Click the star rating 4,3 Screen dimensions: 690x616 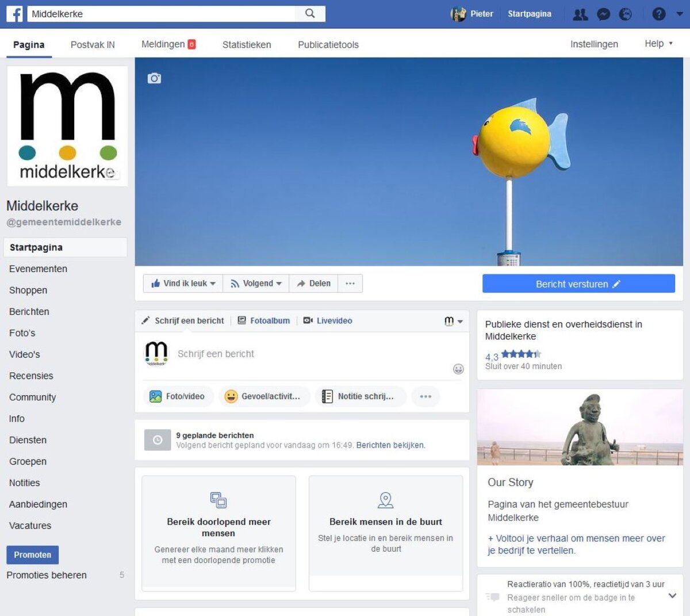[x=513, y=355]
